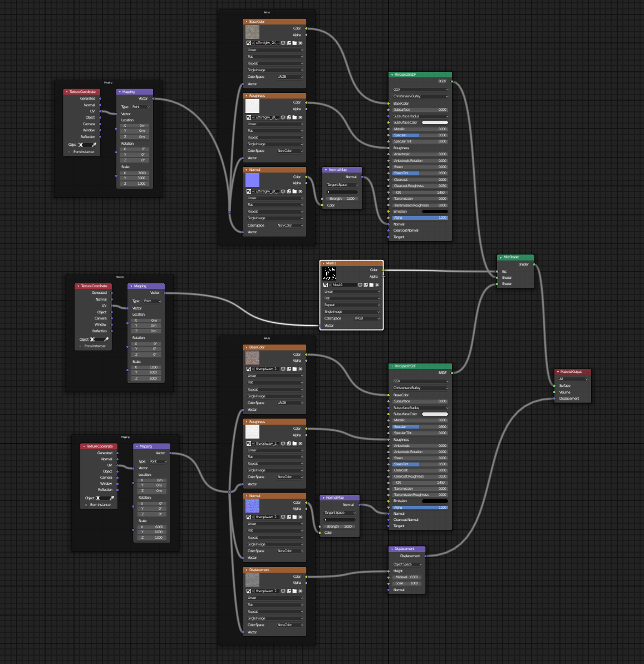This screenshot has width=644, height=664.
Task: Click the Midlevel field in the Displacement node
Action: (407, 577)
